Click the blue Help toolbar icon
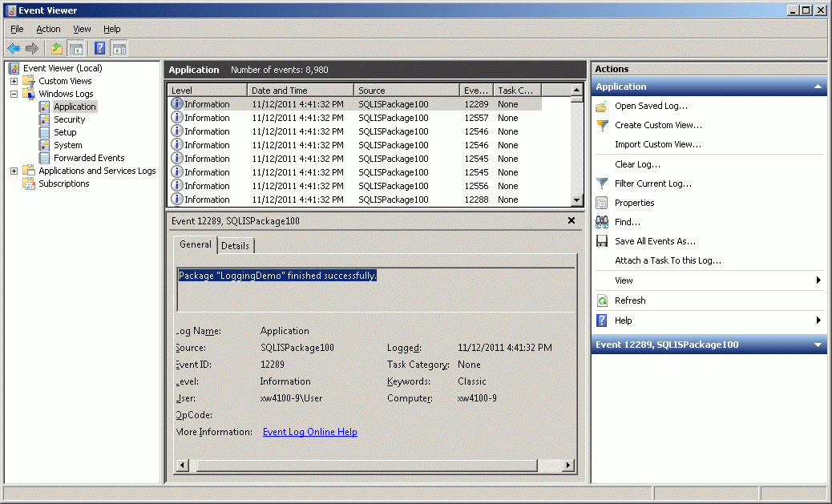This screenshot has width=832, height=504. tap(99, 48)
